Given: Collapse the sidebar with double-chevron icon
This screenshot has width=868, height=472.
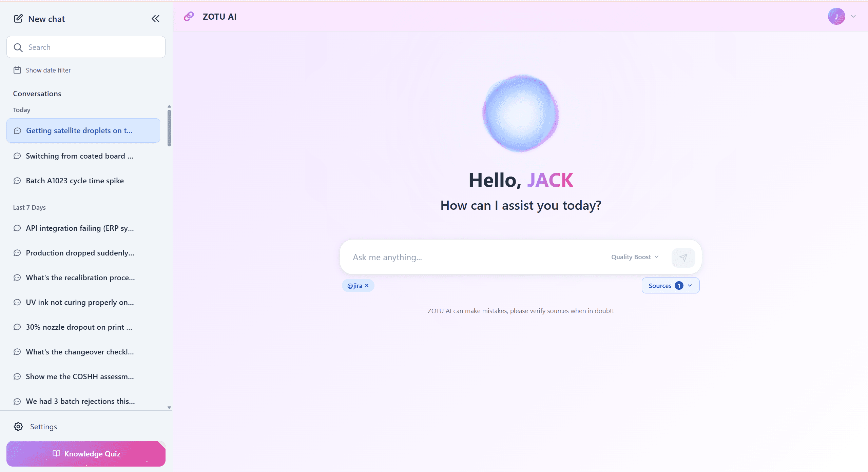Looking at the screenshot, I should [155, 19].
